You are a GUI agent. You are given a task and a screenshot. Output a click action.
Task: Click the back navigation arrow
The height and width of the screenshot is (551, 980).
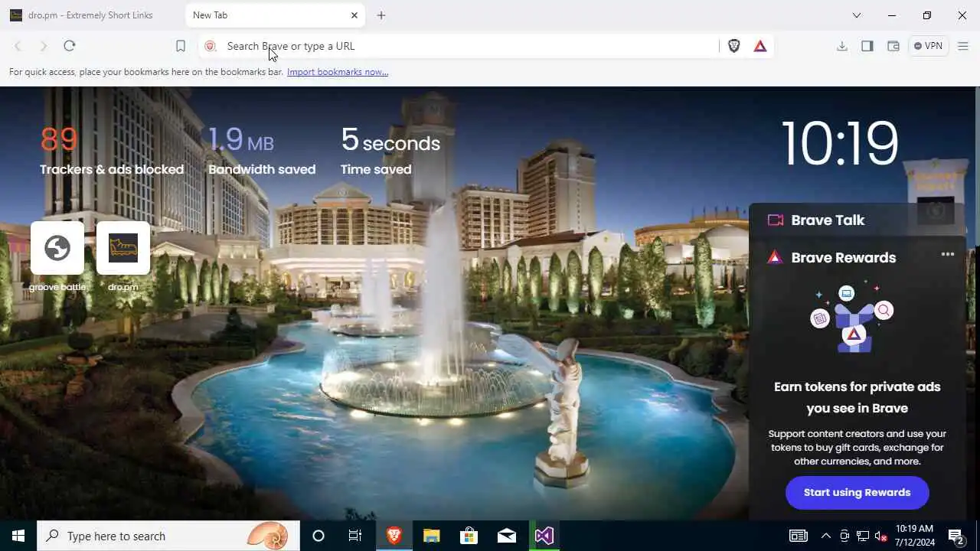pos(18,46)
